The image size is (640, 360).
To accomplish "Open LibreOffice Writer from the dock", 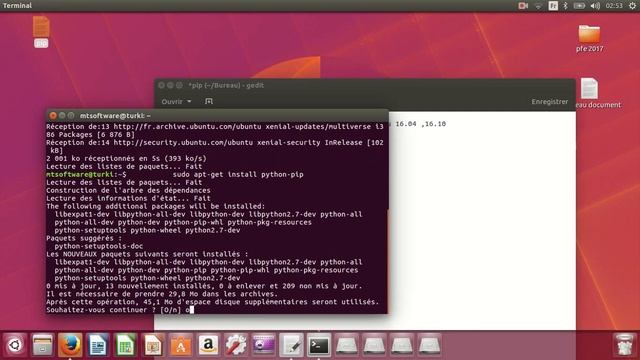I will (x=98, y=345).
